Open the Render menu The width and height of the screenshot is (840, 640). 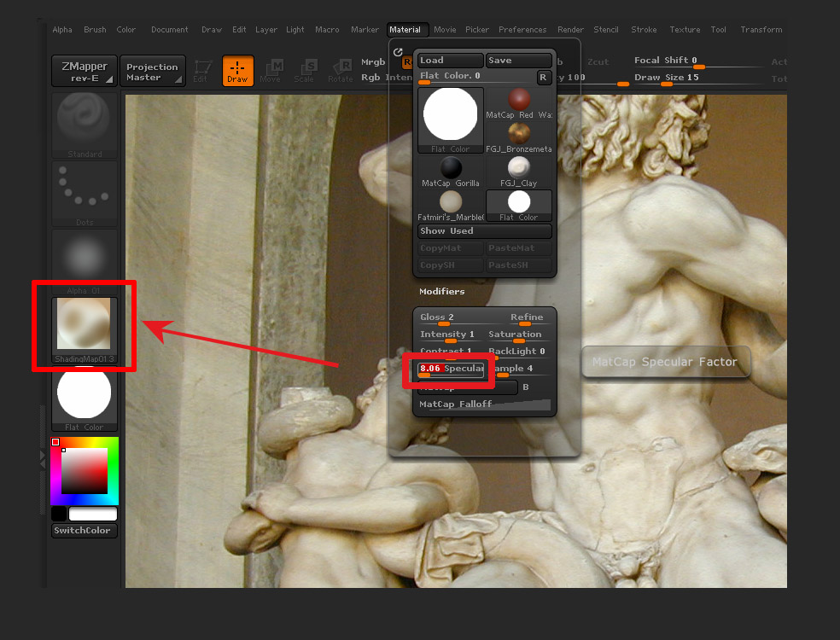click(570, 30)
